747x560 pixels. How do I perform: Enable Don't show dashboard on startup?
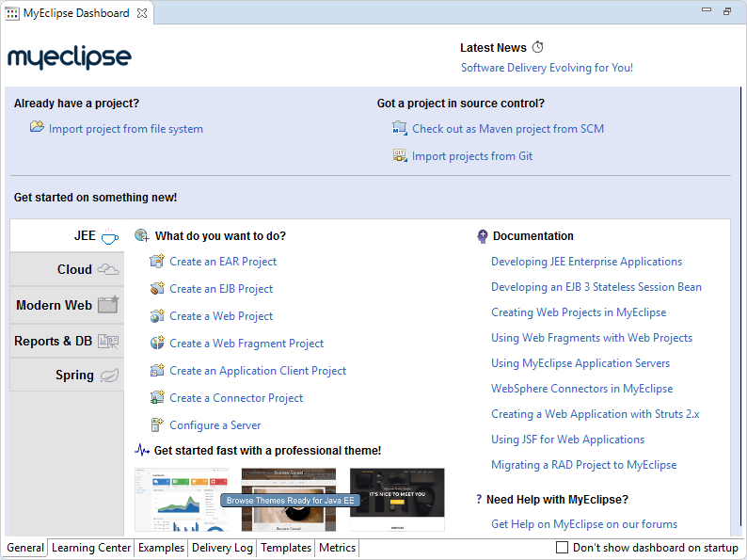click(563, 548)
